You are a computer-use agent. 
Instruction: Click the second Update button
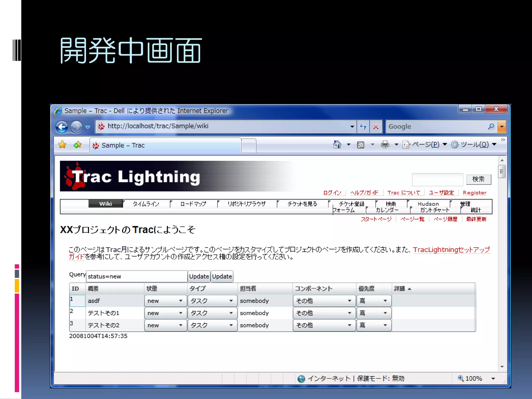[x=222, y=276]
